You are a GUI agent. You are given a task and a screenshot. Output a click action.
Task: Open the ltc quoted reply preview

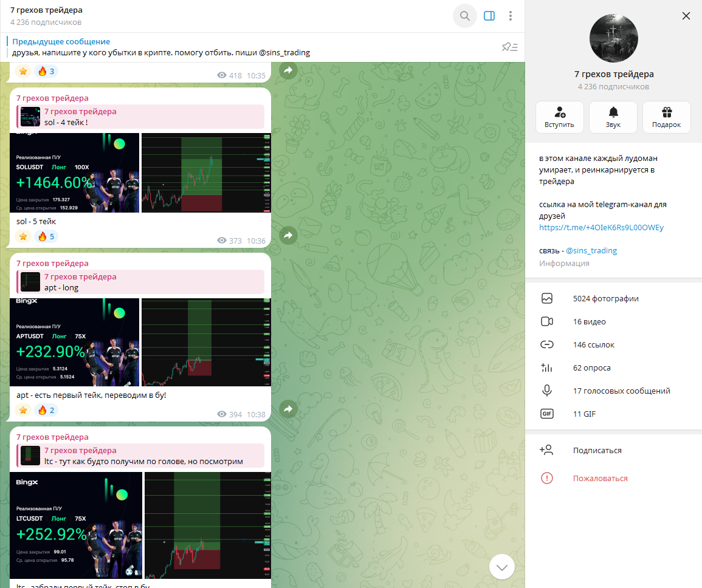click(140, 456)
